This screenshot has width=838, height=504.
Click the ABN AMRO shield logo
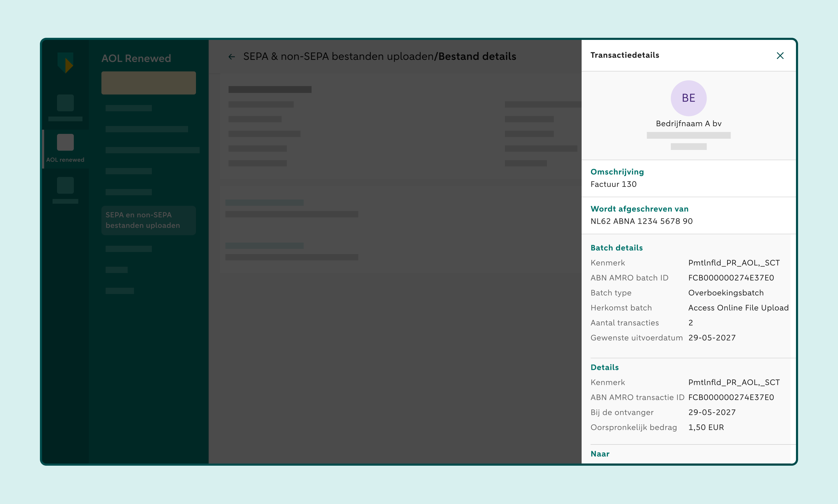(66, 62)
